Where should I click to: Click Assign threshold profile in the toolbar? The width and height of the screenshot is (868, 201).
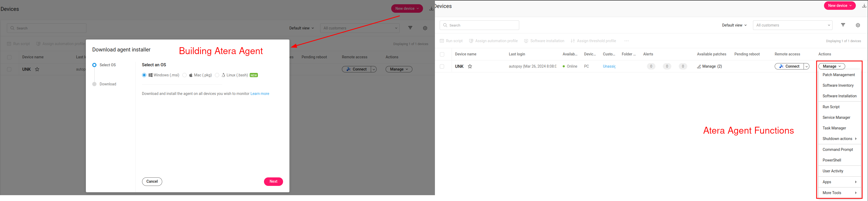(x=593, y=41)
